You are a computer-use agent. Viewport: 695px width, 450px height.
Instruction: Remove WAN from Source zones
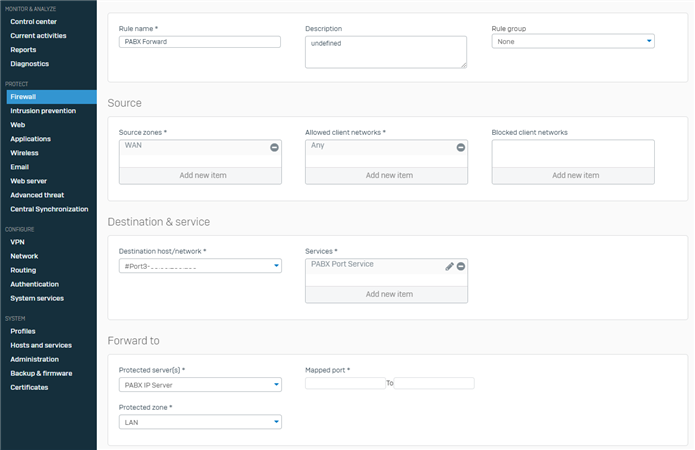pos(274,147)
